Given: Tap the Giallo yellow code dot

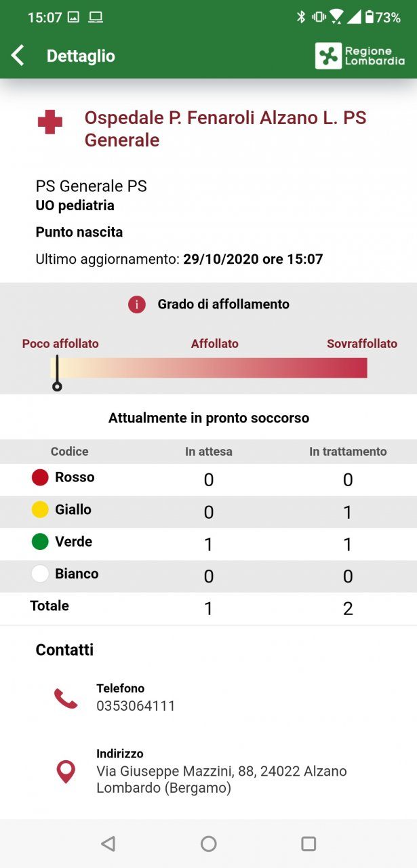Looking at the screenshot, I should pyautogui.click(x=40, y=510).
